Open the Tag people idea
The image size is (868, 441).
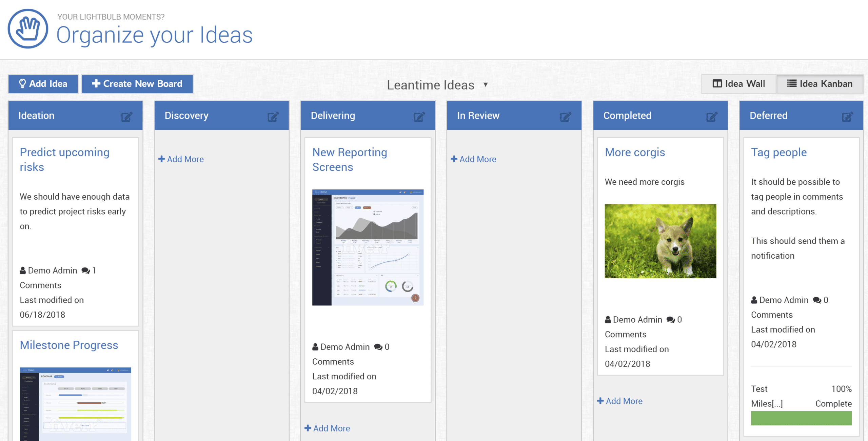pyautogui.click(x=779, y=153)
